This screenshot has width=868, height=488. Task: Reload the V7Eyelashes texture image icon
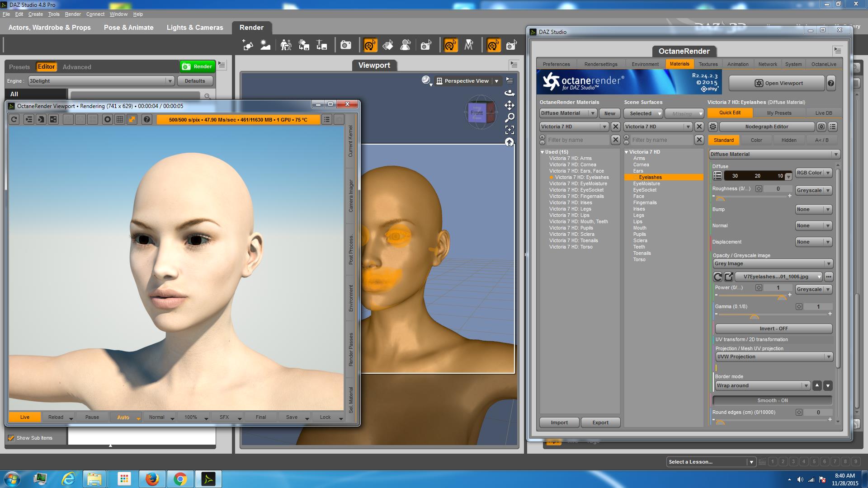tap(717, 277)
